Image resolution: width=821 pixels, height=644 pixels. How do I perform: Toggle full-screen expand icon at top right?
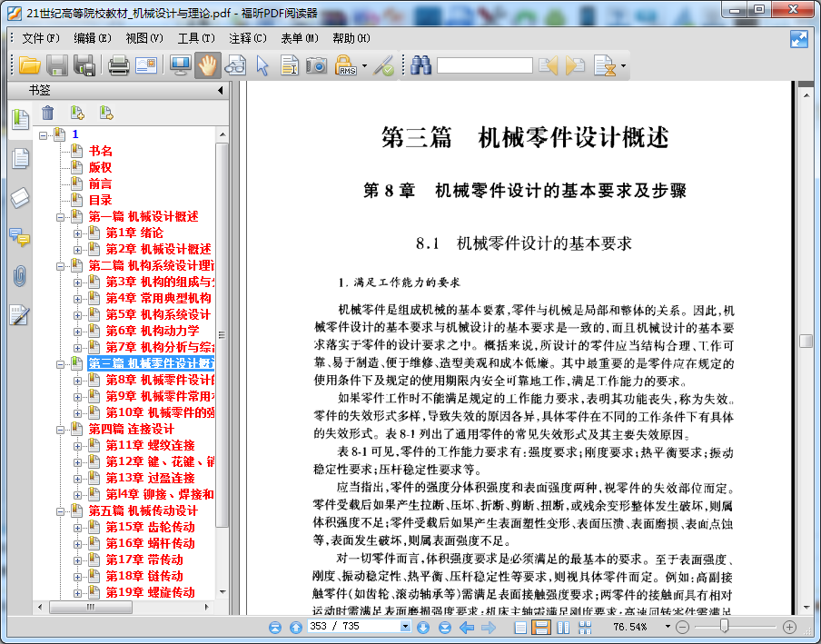799,39
